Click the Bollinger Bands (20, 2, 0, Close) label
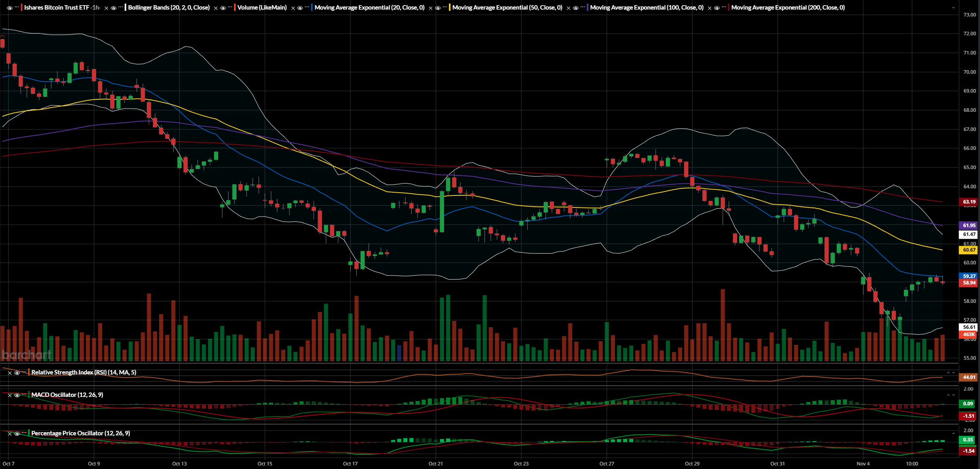The width and height of the screenshot is (980, 469). (168, 7)
